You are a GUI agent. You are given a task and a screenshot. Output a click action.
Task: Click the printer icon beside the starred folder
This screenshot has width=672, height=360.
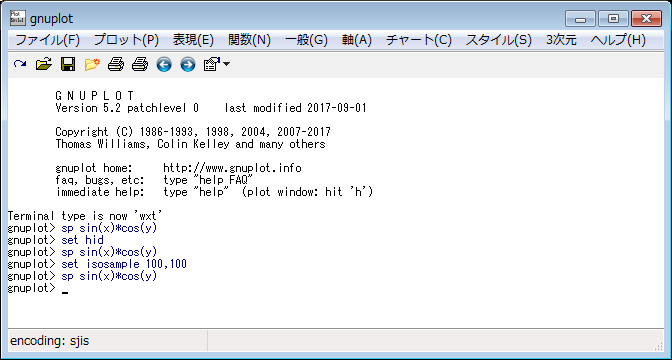click(116, 65)
